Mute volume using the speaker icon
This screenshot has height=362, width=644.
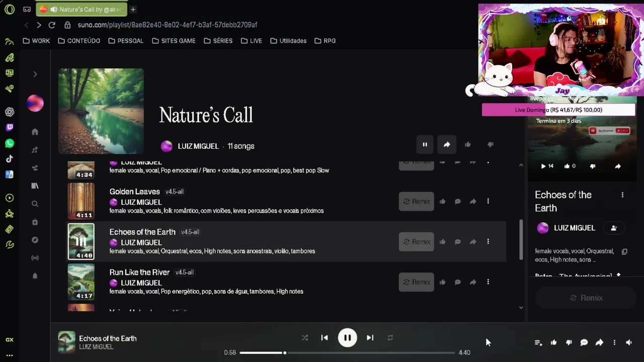pos(629,342)
